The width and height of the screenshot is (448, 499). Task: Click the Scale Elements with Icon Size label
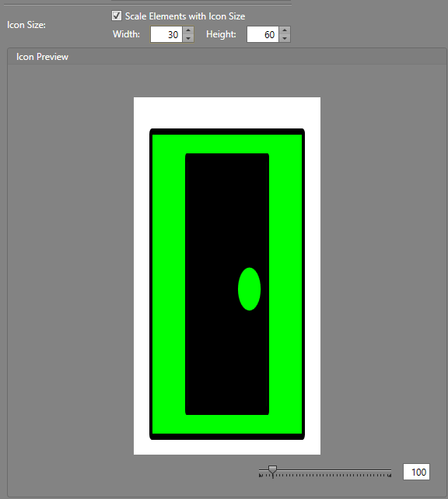[x=185, y=16]
